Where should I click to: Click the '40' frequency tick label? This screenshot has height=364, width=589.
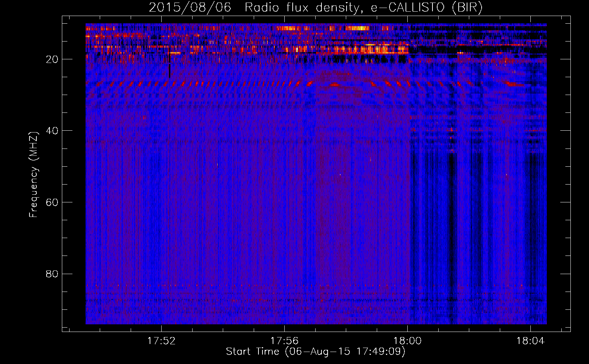pyautogui.click(x=52, y=131)
